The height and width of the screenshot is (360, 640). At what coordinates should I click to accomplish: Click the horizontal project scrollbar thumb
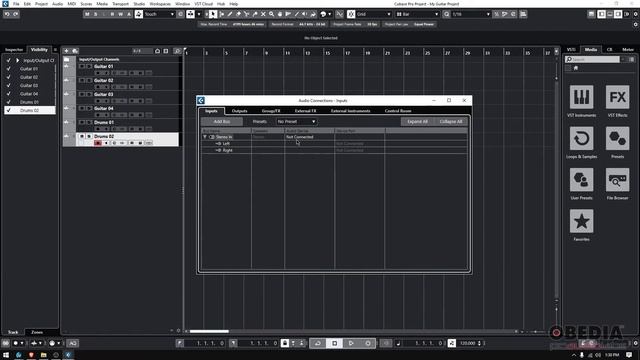(x=209, y=331)
